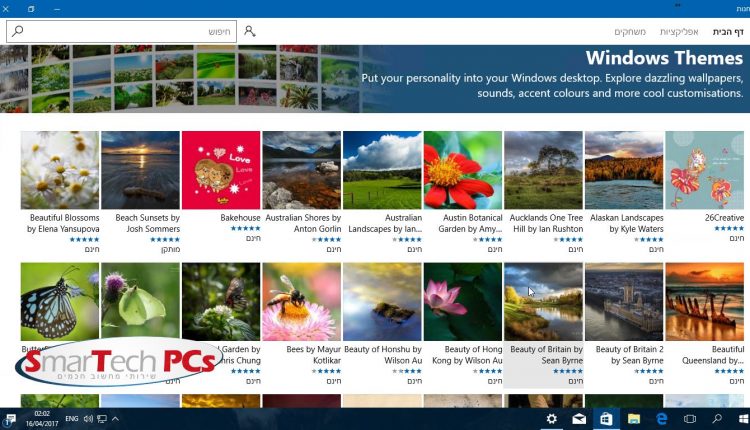Open Settings gear in the taskbar
The image size is (750, 430).
551,419
